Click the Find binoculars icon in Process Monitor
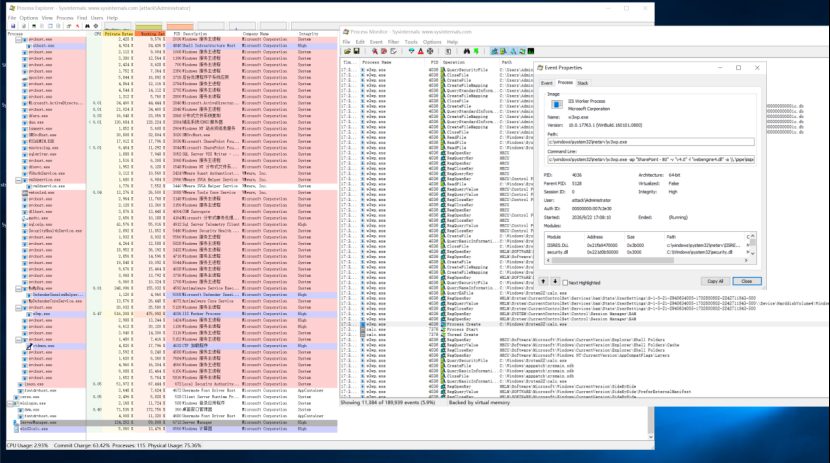Image resolution: width=830 pixels, height=463 pixels. (467, 51)
